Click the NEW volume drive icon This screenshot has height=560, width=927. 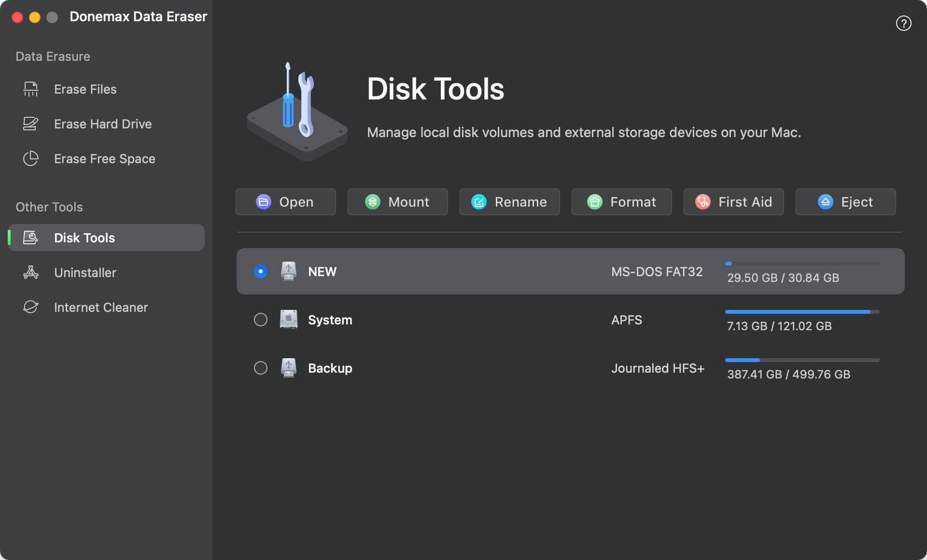point(289,271)
